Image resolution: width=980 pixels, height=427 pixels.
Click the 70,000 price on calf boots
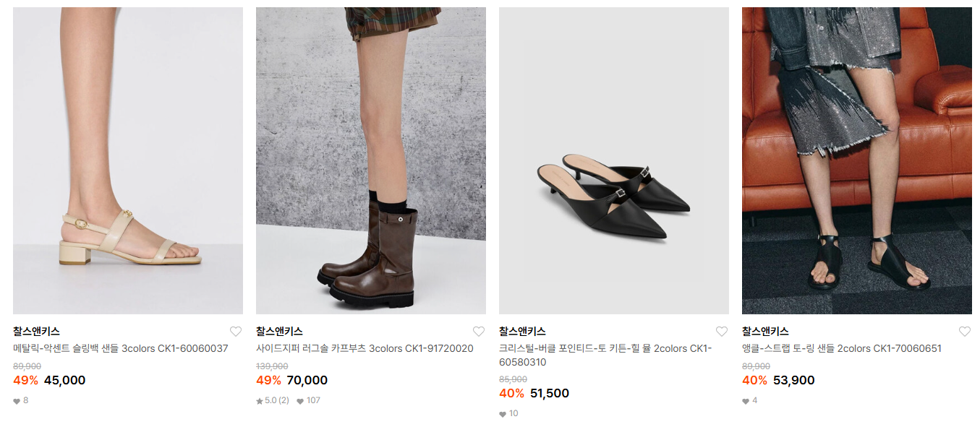[307, 380]
